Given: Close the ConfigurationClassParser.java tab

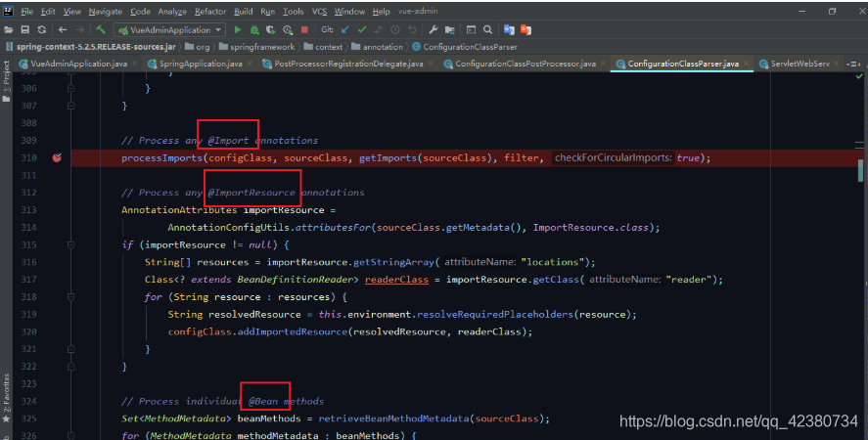Looking at the screenshot, I should click(x=747, y=64).
